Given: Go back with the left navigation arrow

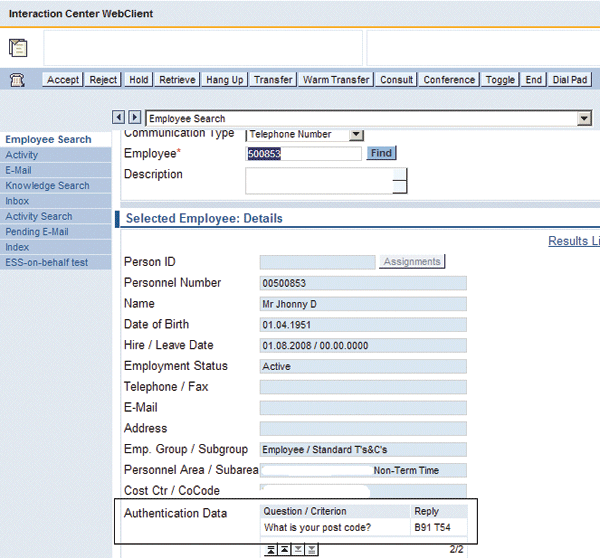Looking at the screenshot, I should pos(119,118).
